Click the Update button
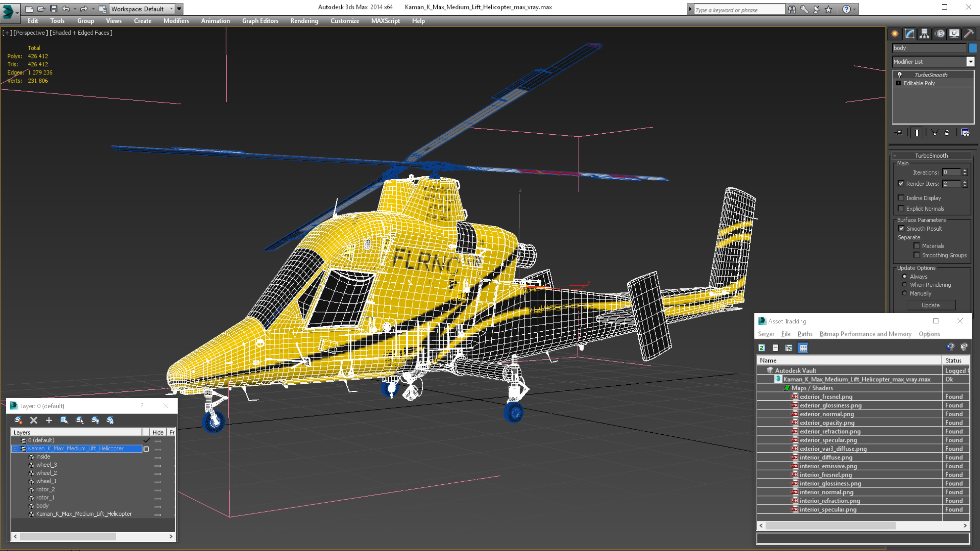Screen dimensions: 980x551 pyautogui.click(x=931, y=305)
